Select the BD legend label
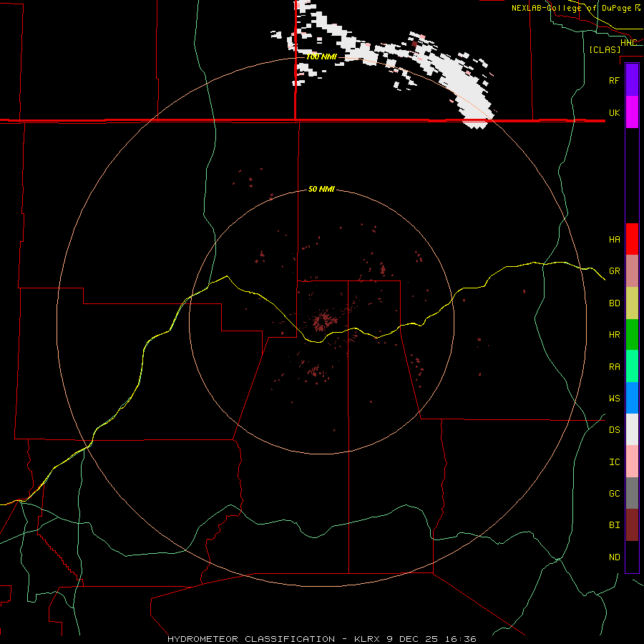The height and width of the screenshot is (644, 644). [614, 303]
